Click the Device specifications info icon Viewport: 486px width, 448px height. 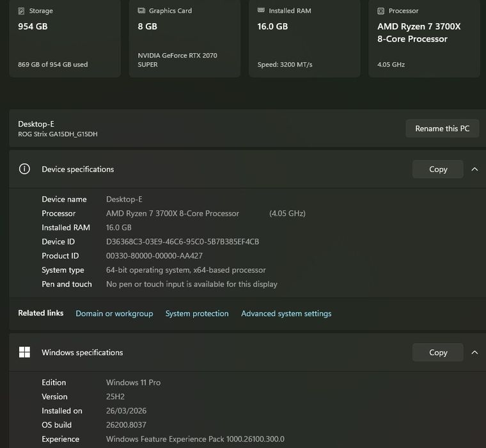[x=24, y=169]
